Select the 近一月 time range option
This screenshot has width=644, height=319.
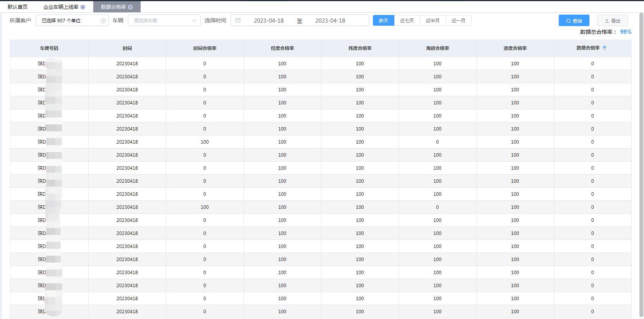tap(459, 21)
